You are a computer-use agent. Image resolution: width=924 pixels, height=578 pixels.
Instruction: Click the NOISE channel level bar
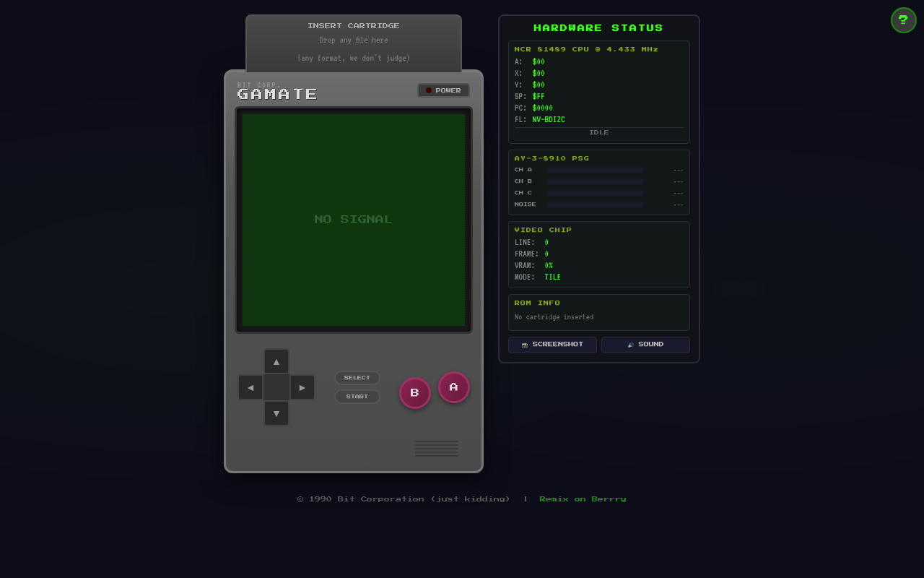pos(595,204)
